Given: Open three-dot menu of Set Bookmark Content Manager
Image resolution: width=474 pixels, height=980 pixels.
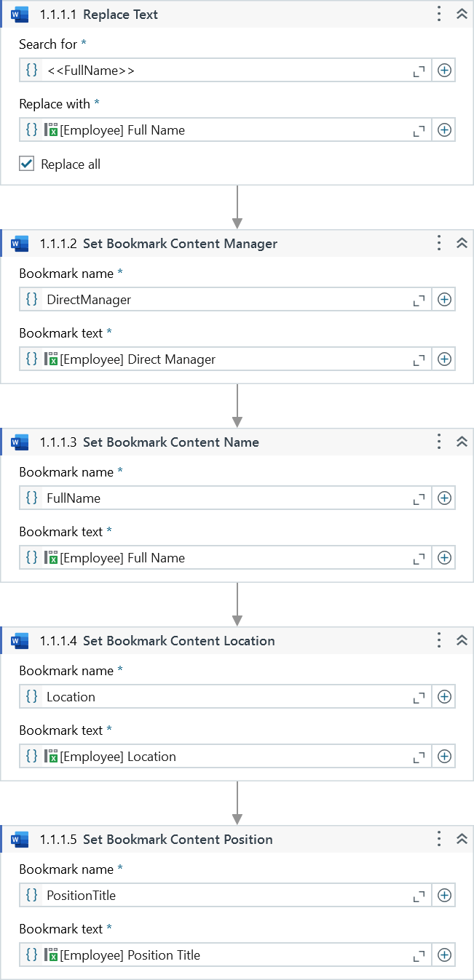Looking at the screenshot, I should [x=438, y=243].
